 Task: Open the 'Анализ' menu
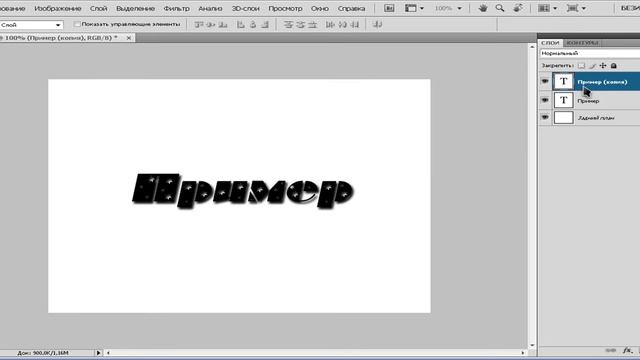click(210, 8)
